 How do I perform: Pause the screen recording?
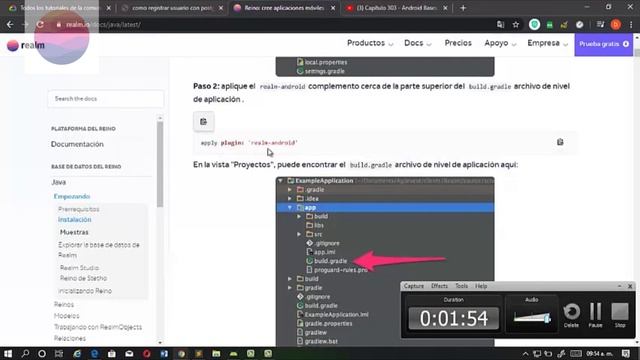pos(596,315)
